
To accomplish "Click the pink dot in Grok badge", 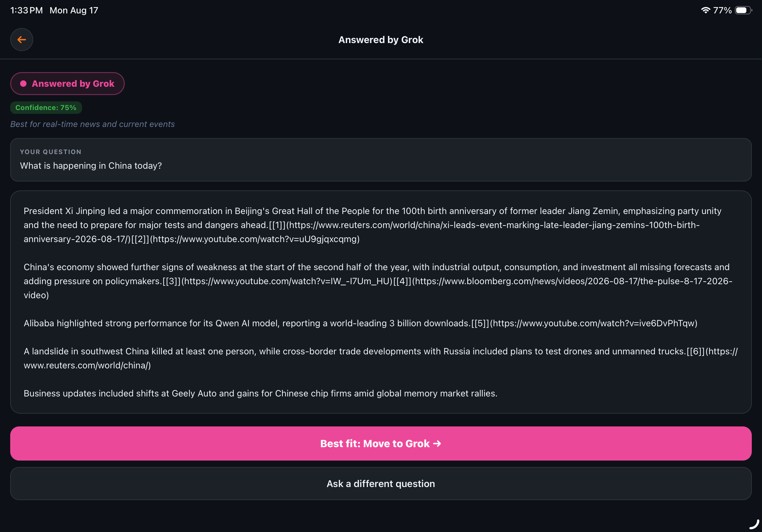I will [x=23, y=84].
